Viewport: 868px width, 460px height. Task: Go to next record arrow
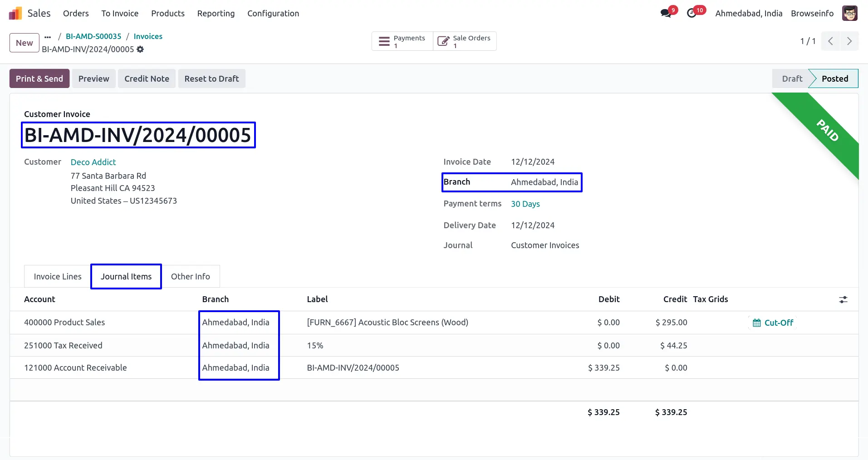(x=849, y=41)
